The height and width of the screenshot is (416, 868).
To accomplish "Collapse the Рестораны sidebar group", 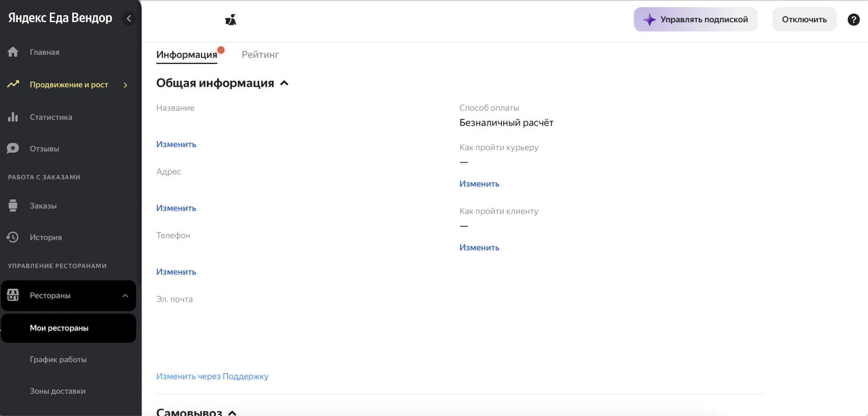I will pyautogui.click(x=125, y=296).
